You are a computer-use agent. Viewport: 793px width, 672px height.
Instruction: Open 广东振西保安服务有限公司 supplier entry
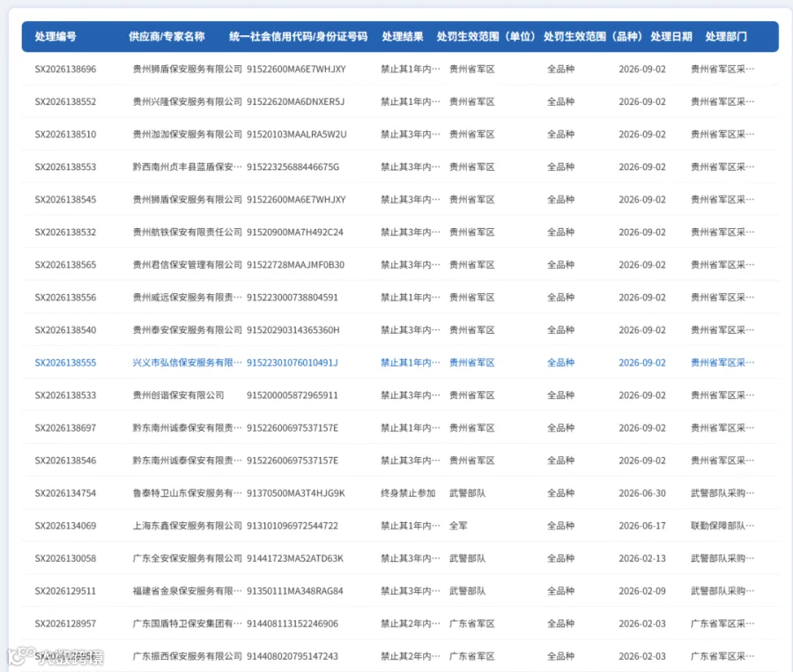click(x=187, y=656)
